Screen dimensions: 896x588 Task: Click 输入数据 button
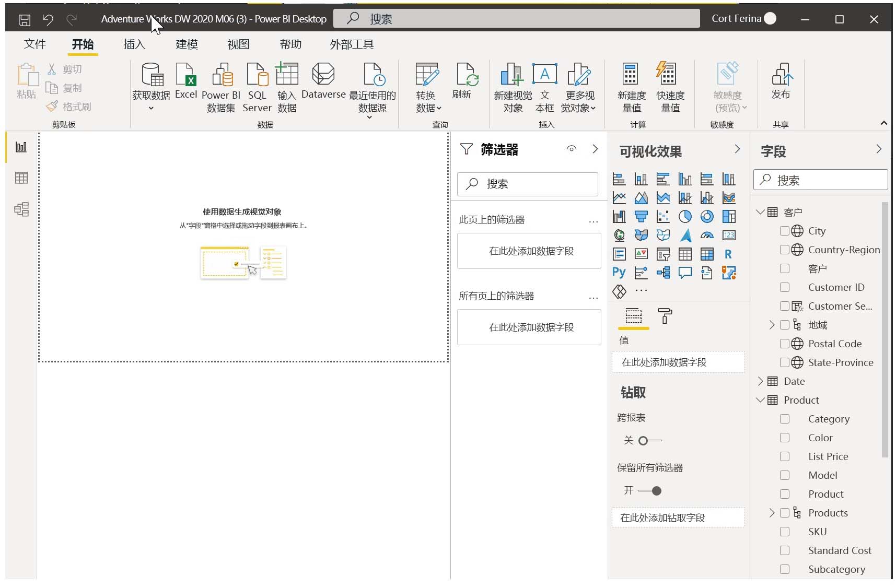[287, 88]
